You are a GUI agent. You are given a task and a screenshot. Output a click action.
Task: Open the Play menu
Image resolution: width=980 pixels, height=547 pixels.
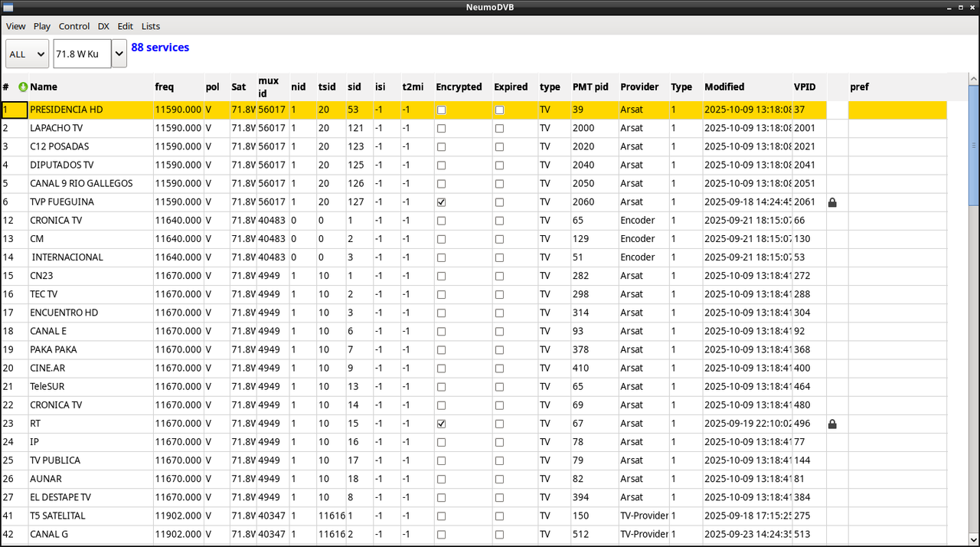pos(41,26)
